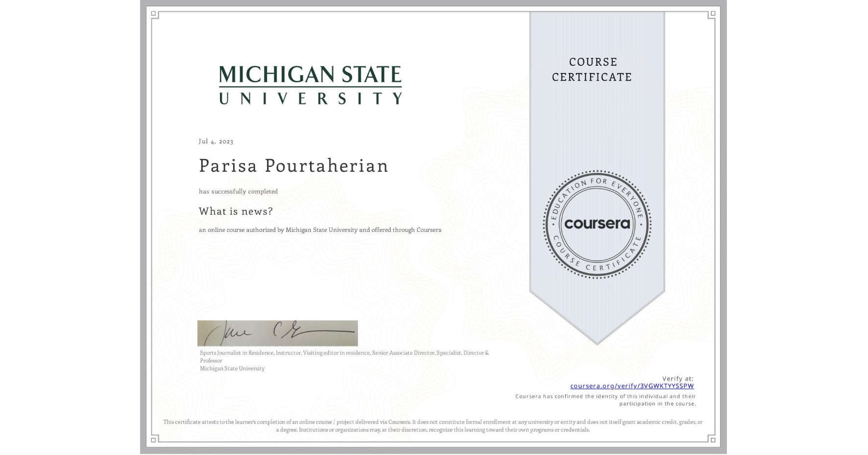Click the date Jul 4, 2023
This screenshot has width=868, height=455.
[x=216, y=141]
